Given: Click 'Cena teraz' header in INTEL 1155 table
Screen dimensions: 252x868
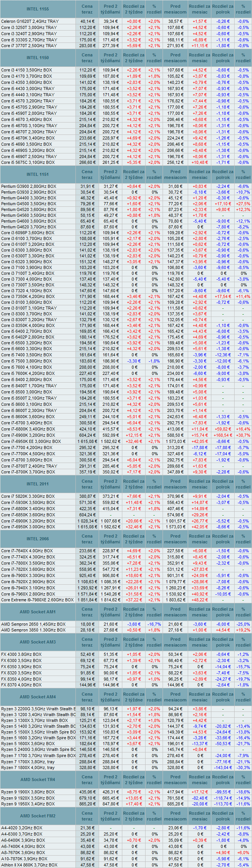Looking at the screenshot, I should [87, 9].
